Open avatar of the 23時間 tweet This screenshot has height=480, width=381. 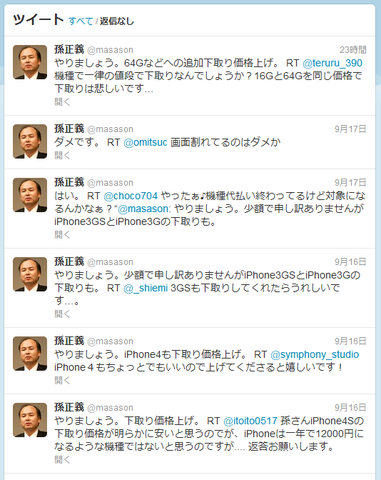coord(30,62)
